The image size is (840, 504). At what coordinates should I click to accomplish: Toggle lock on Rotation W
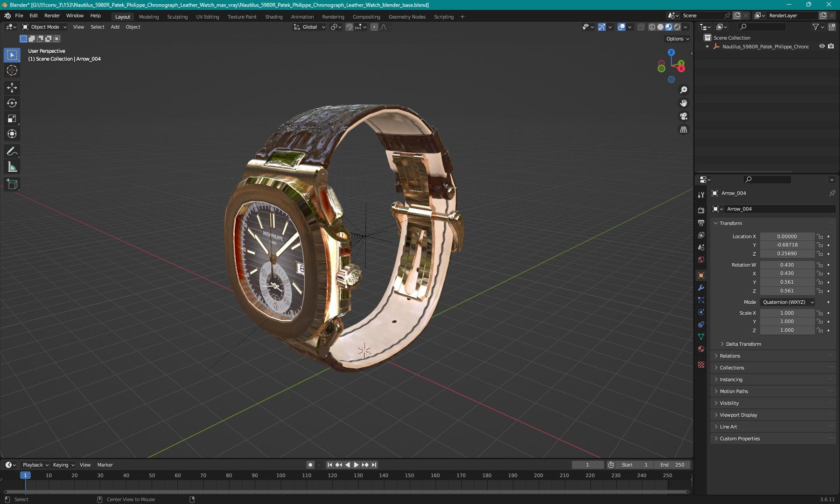pos(820,265)
